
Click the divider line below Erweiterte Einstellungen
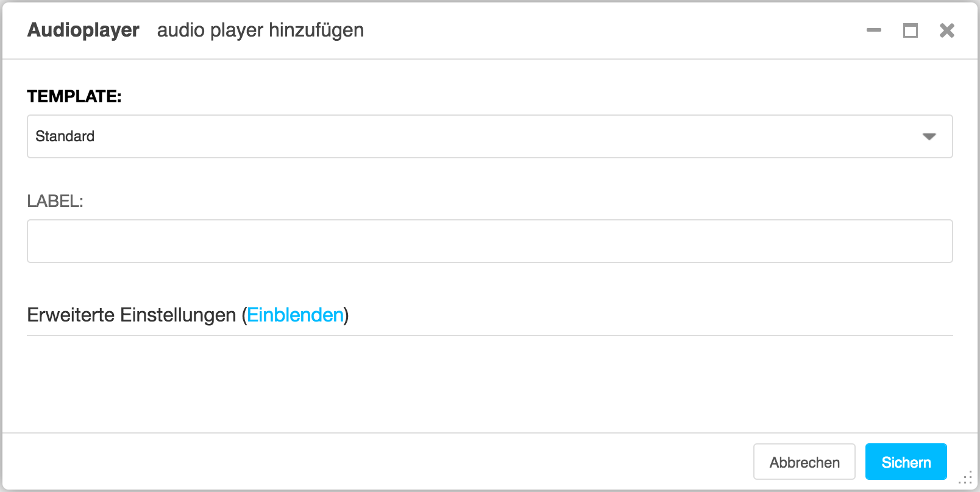(490, 336)
